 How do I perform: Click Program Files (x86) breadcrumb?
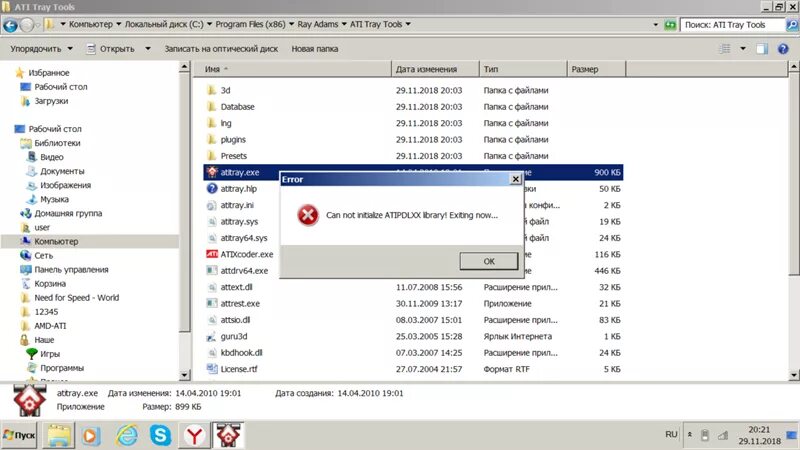coord(251,24)
